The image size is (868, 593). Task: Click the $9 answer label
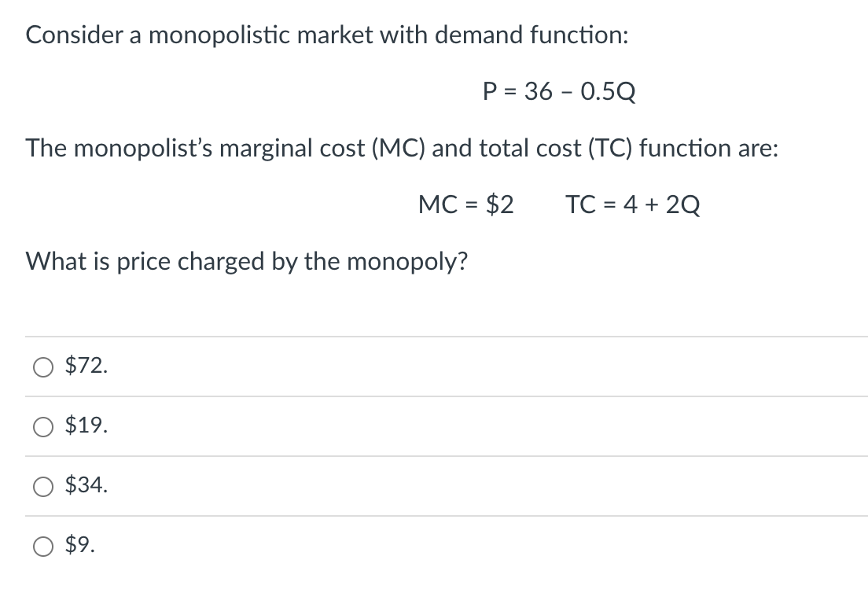(x=81, y=547)
